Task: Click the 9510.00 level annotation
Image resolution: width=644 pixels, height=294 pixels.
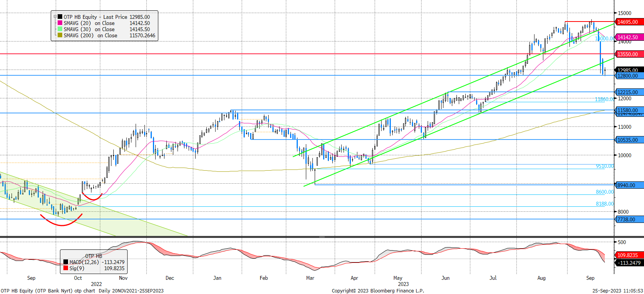Action: [605, 166]
